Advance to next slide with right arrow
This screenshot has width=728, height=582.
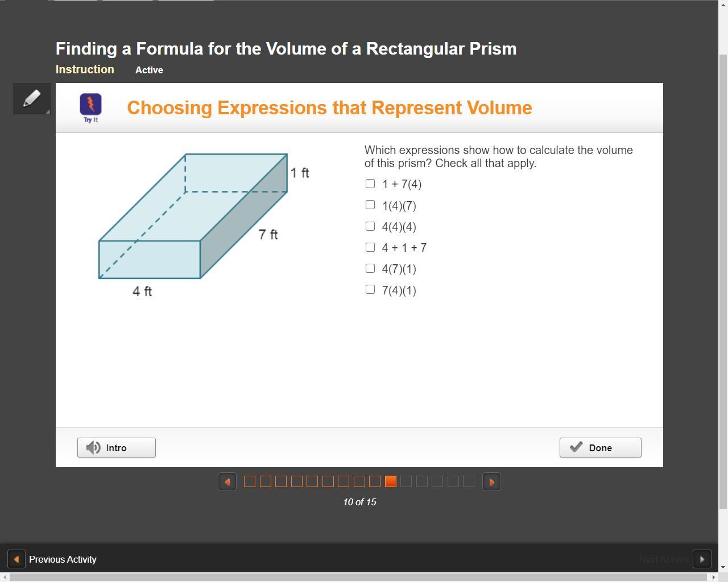491,482
